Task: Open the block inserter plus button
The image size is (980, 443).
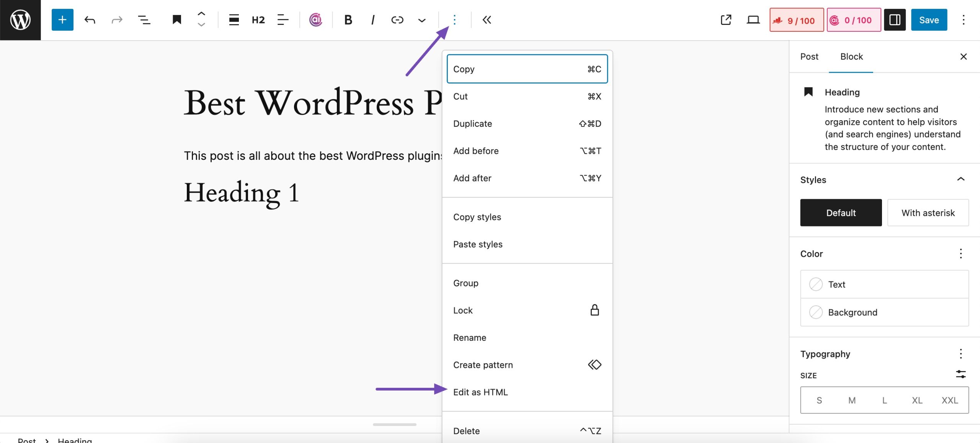Action: click(x=62, y=20)
